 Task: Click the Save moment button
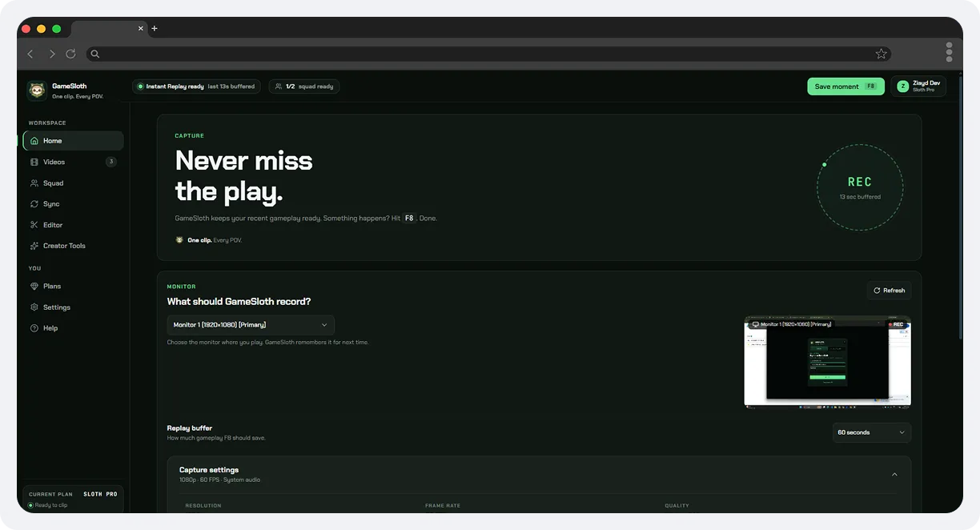pos(845,86)
